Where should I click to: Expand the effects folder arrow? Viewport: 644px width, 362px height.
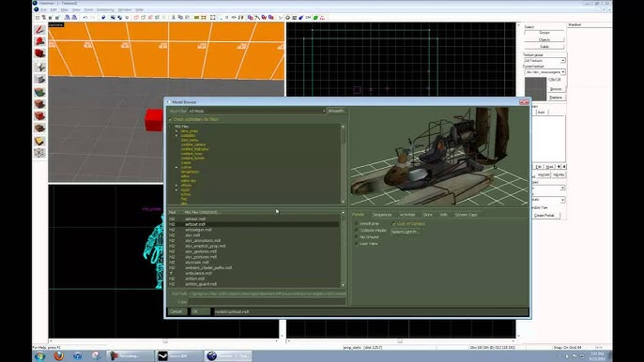click(176, 185)
